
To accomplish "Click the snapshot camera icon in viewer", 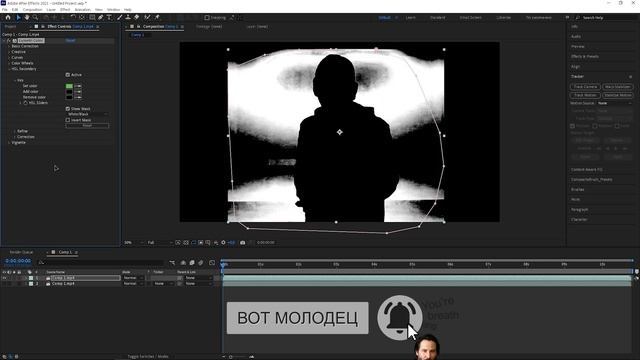I will click(x=242, y=242).
